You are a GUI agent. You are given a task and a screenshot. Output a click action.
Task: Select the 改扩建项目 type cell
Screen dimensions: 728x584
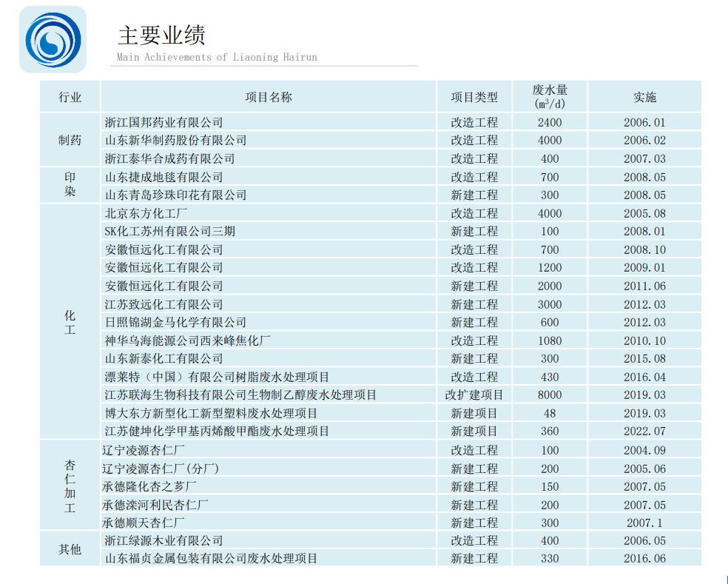tap(474, 395)
